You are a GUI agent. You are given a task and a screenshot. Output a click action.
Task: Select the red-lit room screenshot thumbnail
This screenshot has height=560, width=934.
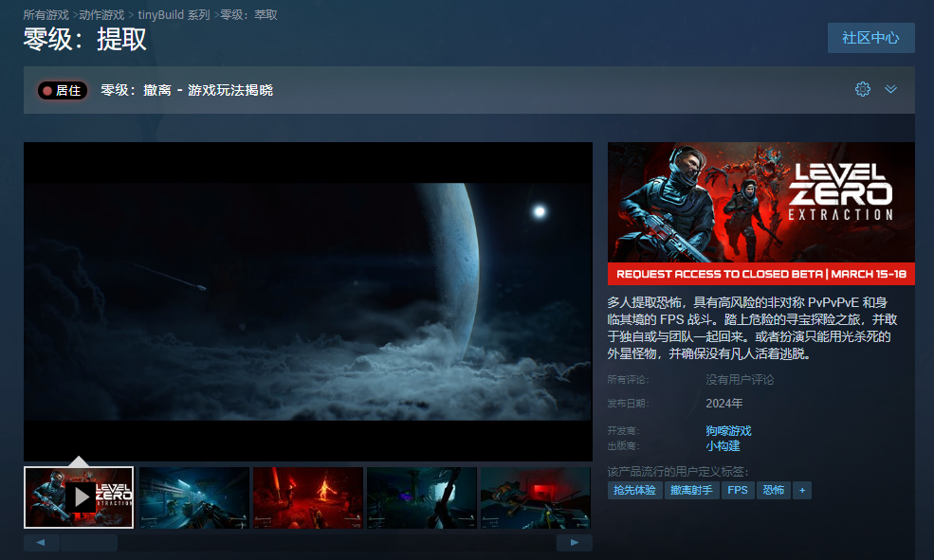(x=536, y=497)
